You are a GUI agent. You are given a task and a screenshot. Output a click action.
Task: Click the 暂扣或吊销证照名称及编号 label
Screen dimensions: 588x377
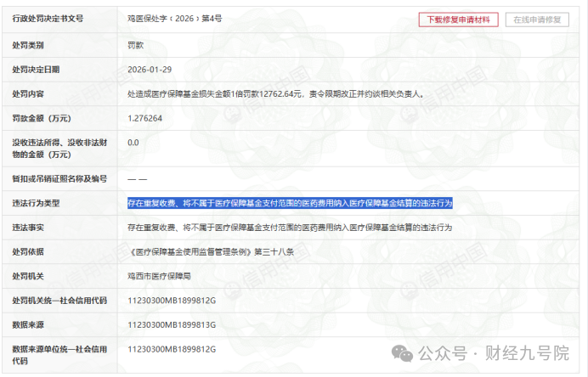(59, 179)
